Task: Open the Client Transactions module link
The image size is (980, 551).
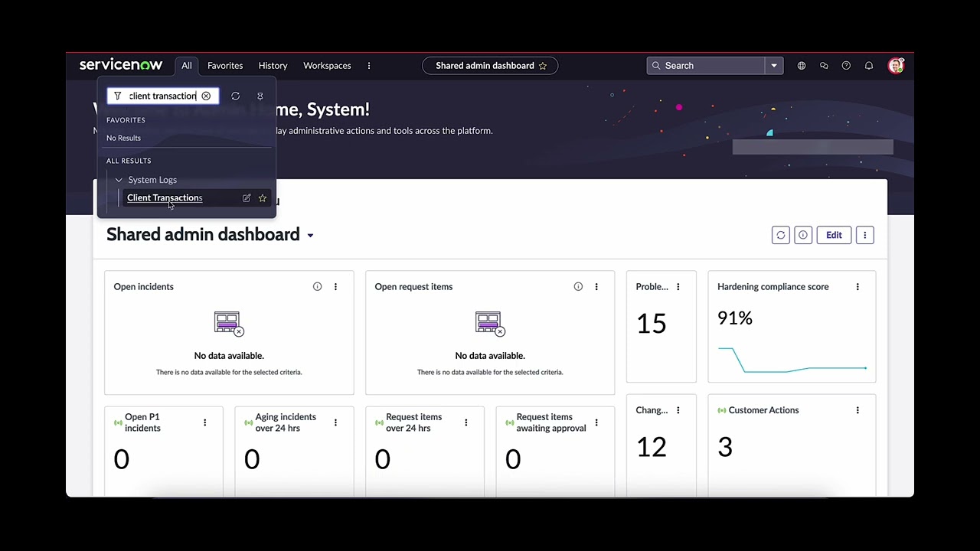Action: [x=165, y=198]
